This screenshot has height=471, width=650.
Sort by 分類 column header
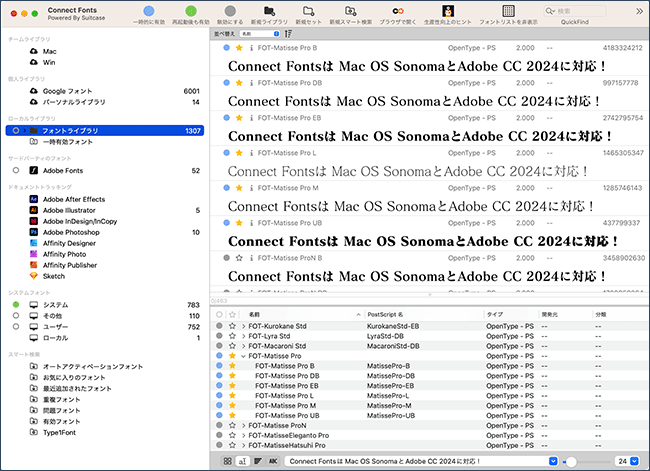click(x=620, y=315)
